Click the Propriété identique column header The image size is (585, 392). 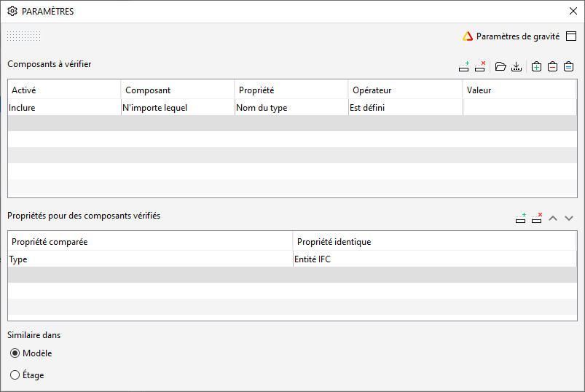pyautogui.click(x=435, y=241)
